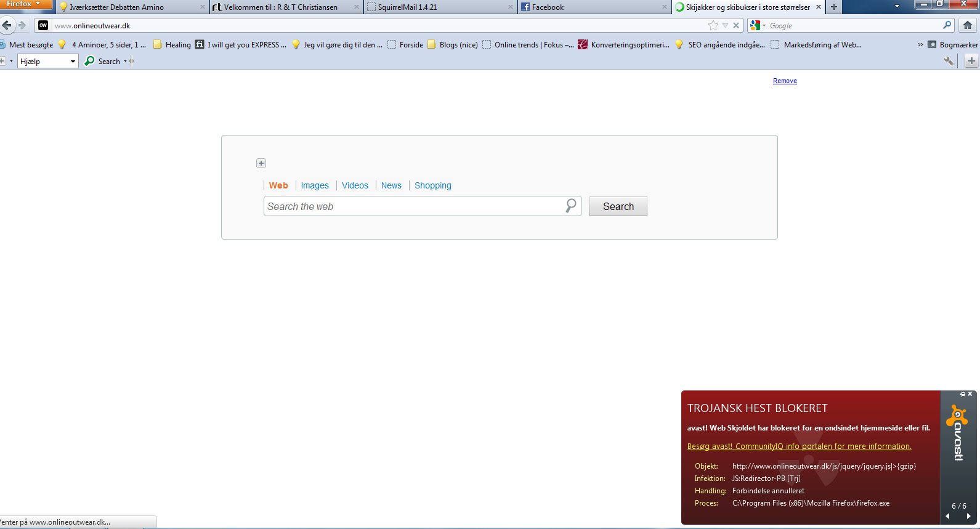
Task: Open the Mest besøgte bookmark
Action: click(26, 44)
